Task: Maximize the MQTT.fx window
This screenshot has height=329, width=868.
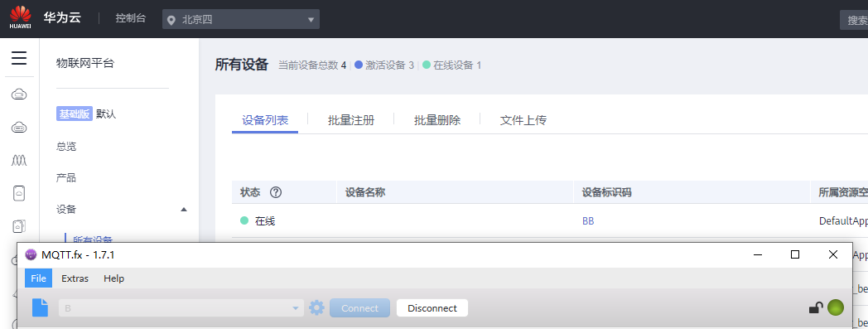Action: click(795, 254)
